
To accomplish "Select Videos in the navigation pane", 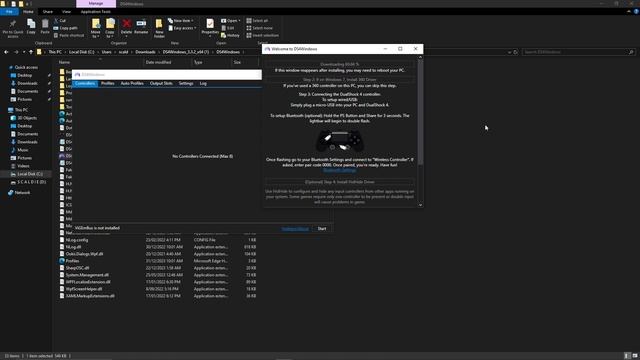I will [x=23, y=166].
